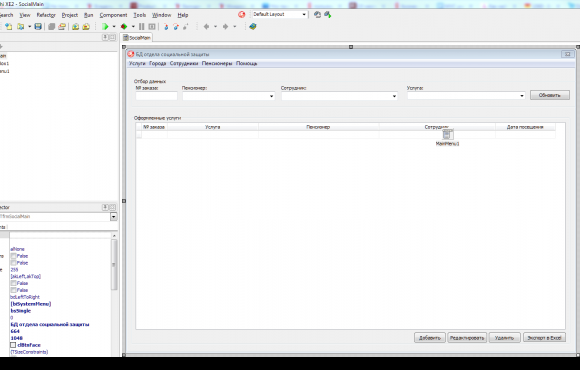The image size is (580, 370).
Task: Click the Редактировать button
Action: (467, 338)
